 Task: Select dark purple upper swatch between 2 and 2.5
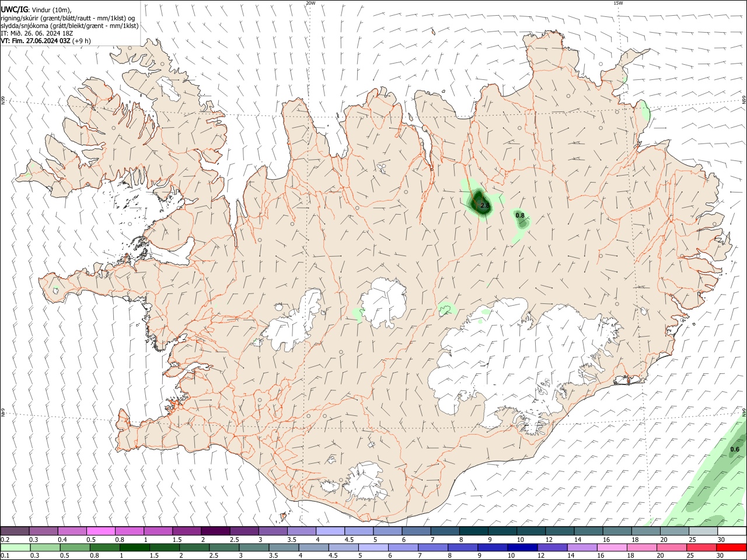point(215,531)
